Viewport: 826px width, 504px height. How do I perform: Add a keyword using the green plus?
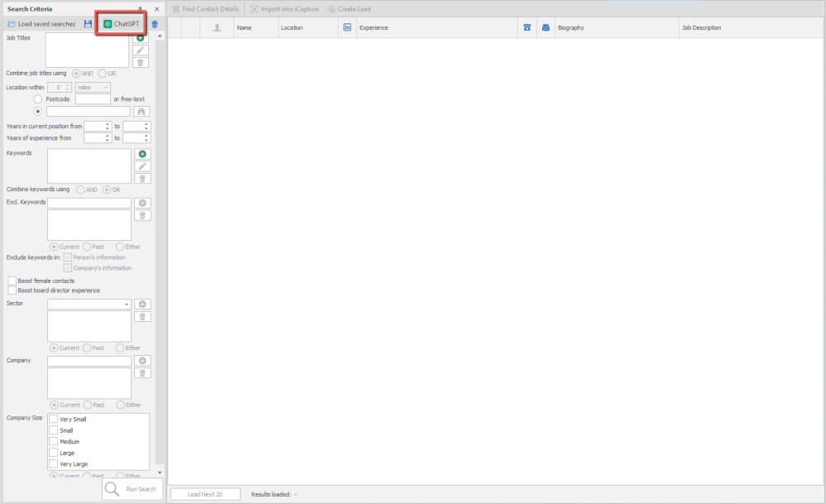pyautogui.click(x=142, y=154)
